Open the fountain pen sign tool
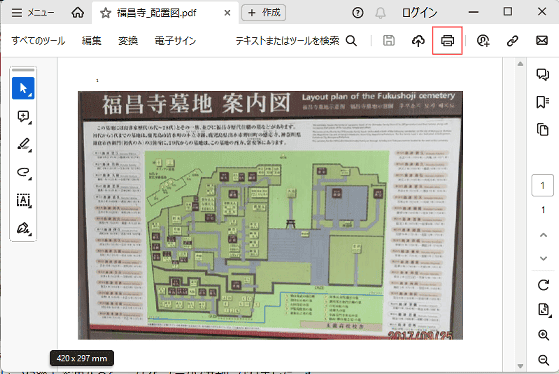The image size is (559, 374). coord(23,228)
